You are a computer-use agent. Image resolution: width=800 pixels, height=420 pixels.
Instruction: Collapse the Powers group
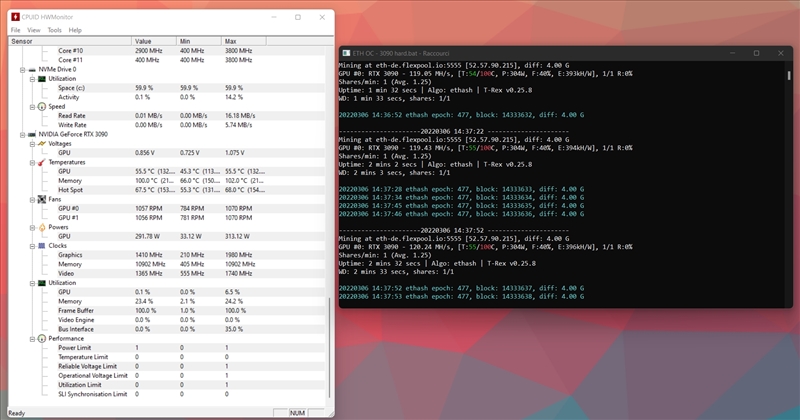click(32, 227)
